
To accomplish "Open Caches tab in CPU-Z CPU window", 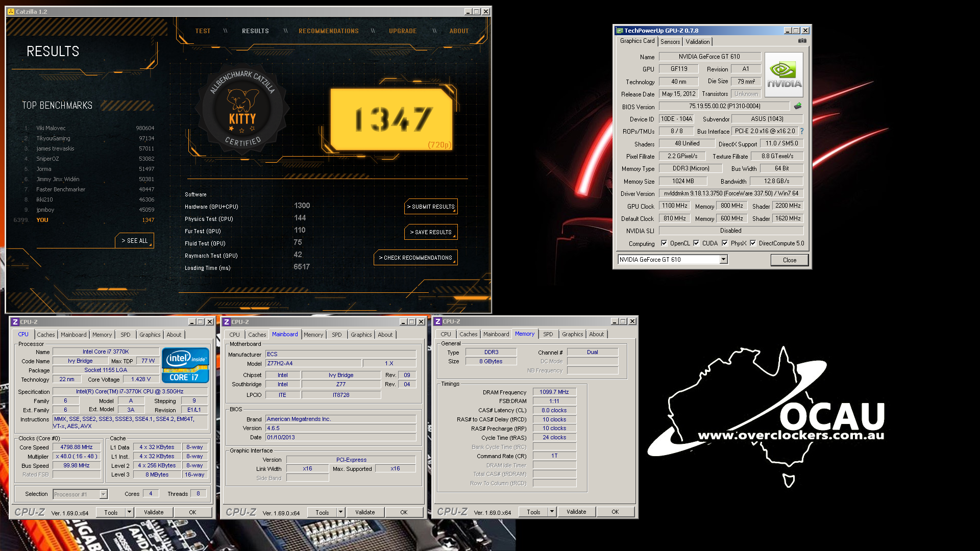I will [45, 335].
